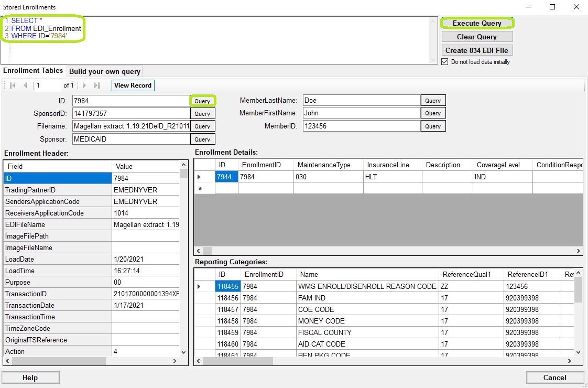The width and height of the screenshot is (588, 388).
Task: Click into the ID input field
Action: coord(131,101)
